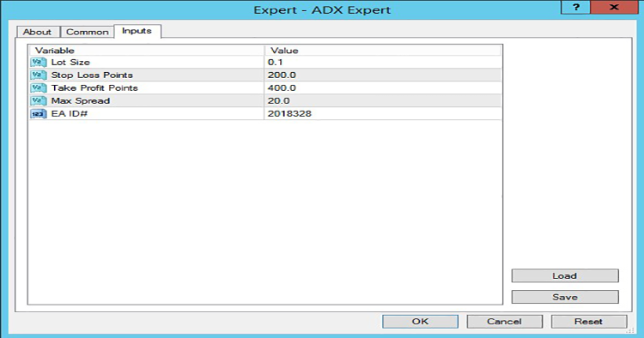Click the Take Profit Points variable icon
Screen dimensions: 644x338
click(38, 88)
